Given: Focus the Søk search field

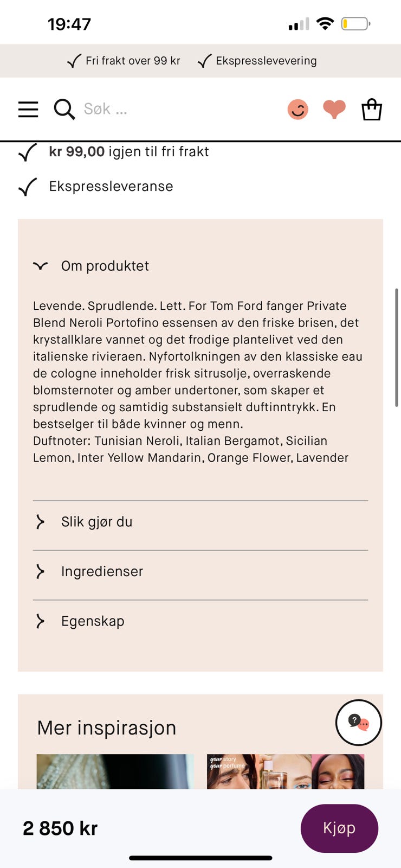Looking at the screenshot, I should pos(179,109).
